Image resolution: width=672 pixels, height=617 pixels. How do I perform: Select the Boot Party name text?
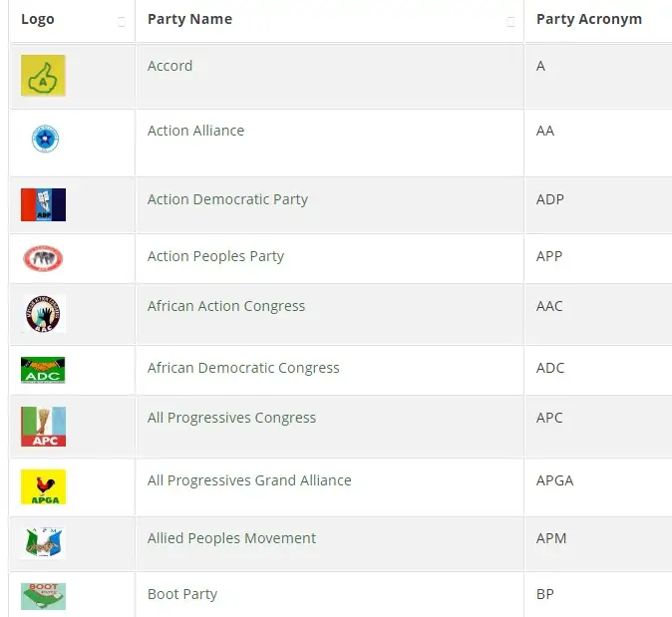(x=182, y=594)
